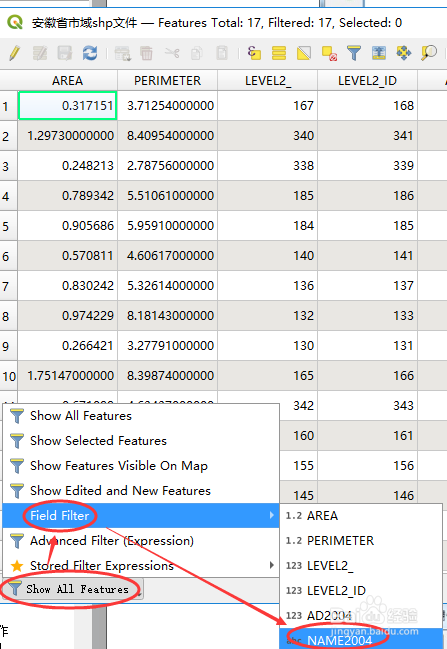Click the deselect all features icon

coord(329,53)
